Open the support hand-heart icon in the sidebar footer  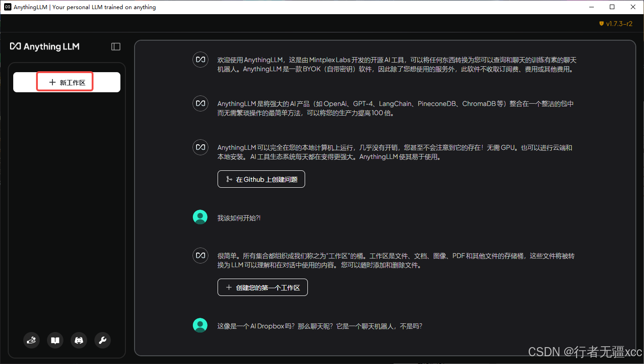coord(31,340)
